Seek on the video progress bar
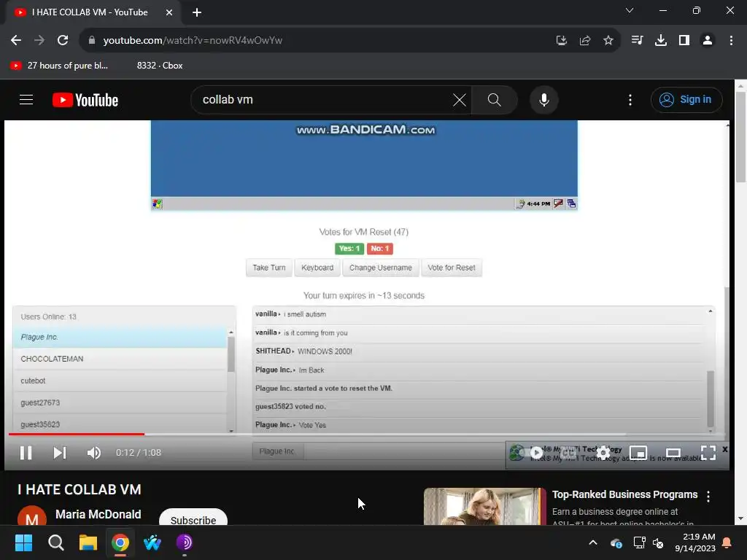This screenshot has height=560, width=747. point(366,435)
